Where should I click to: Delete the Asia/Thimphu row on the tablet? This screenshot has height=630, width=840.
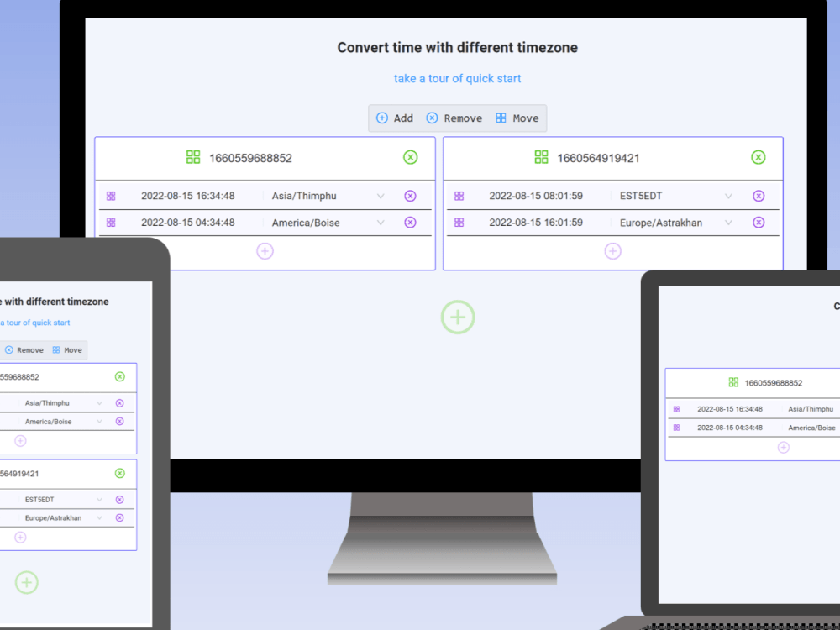[x=120, y=403]
